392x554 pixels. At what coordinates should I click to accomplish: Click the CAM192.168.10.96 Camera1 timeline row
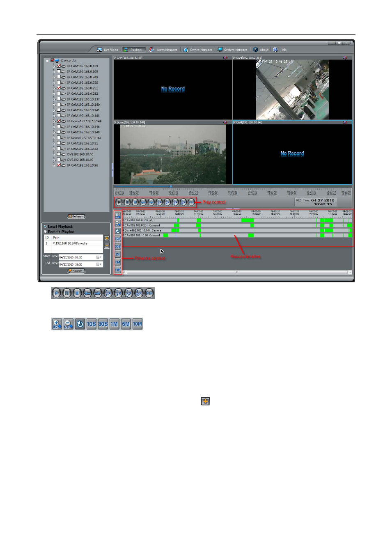237,235
